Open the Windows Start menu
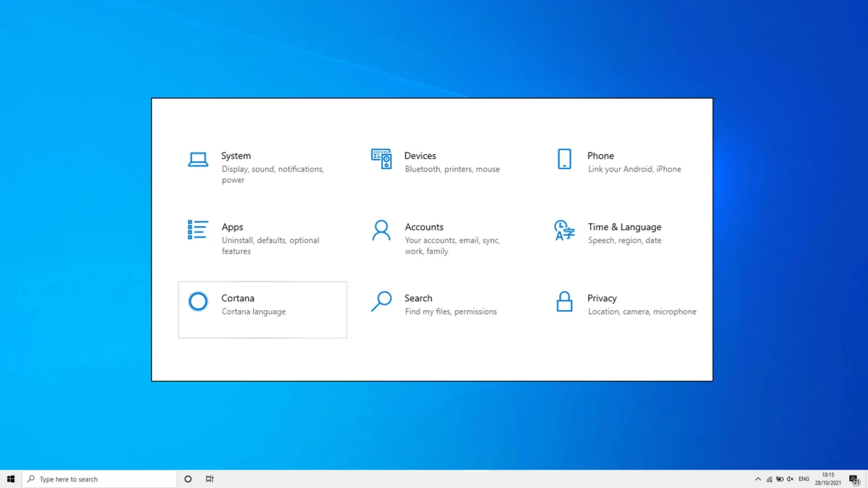The image size is (868, 488). tap(11, 479)
